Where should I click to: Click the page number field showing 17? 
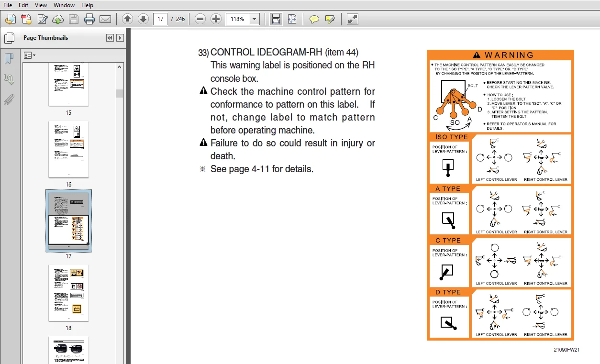(160, 19)
